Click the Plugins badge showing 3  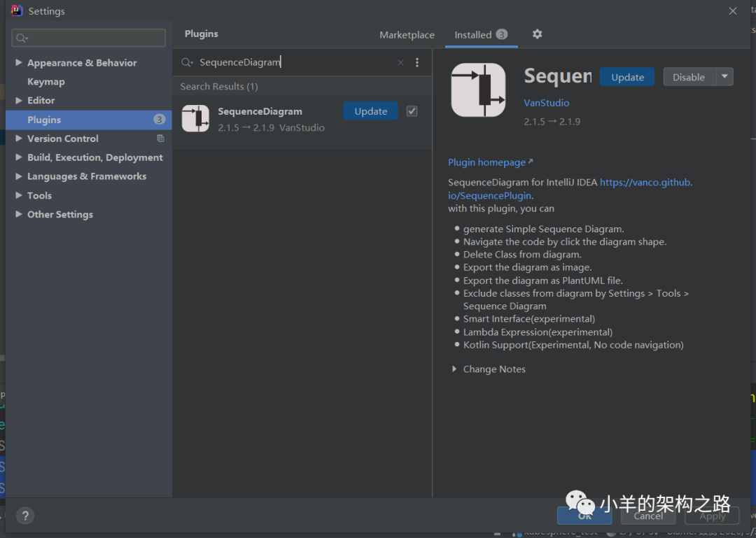[x=159, y=120]
